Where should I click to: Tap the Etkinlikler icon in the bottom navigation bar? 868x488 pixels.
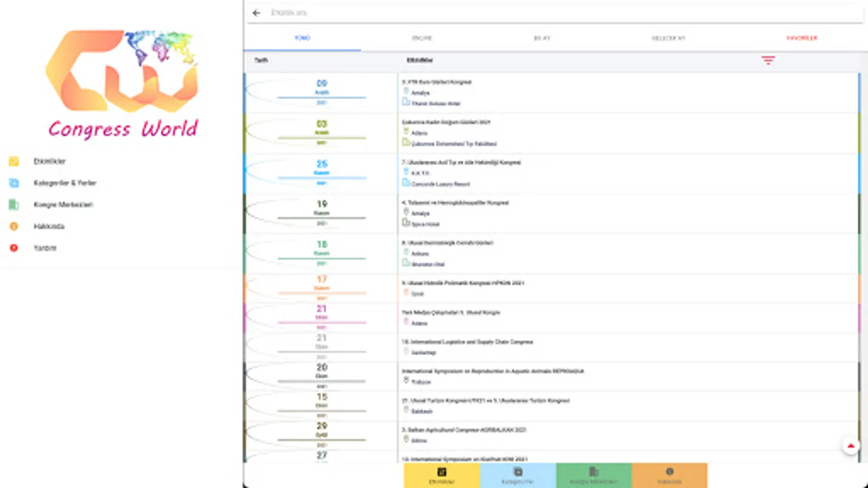(441, 471)
